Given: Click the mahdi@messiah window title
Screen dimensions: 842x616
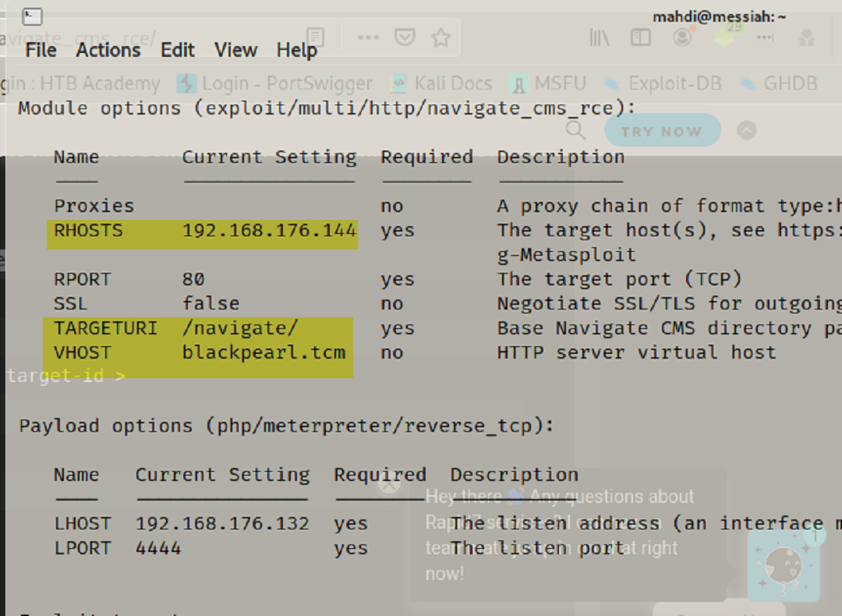Looking at the screenshot, I should click(719, 16).
